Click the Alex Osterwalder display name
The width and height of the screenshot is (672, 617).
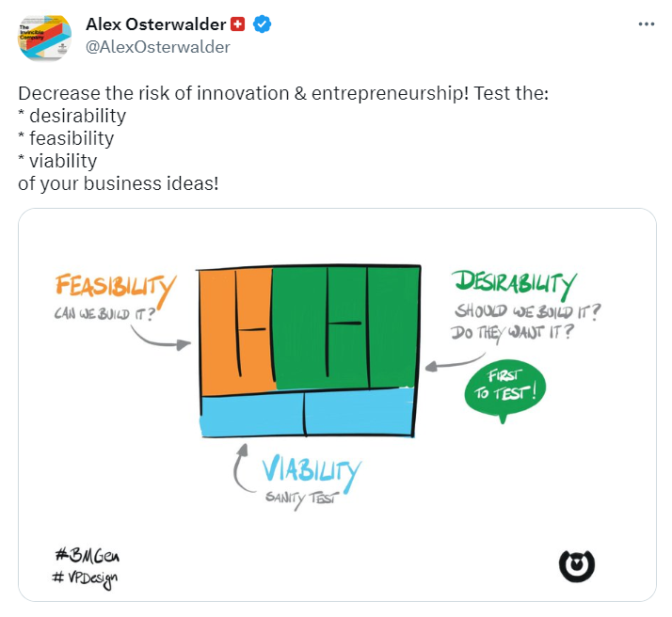pos(154,24)
